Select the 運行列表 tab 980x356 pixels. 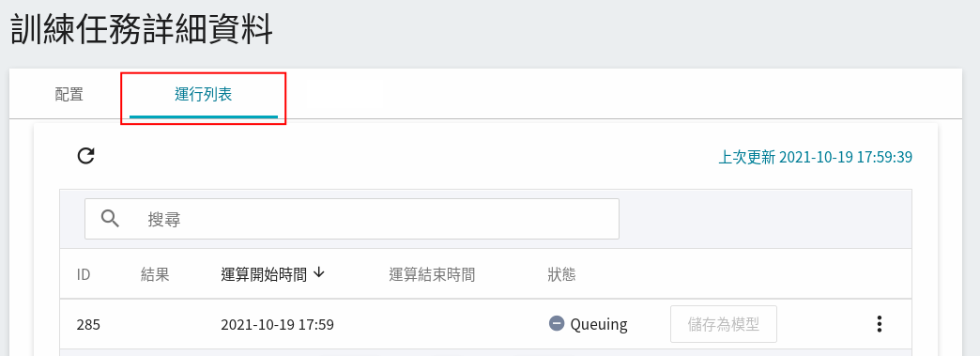coord(204,95)
